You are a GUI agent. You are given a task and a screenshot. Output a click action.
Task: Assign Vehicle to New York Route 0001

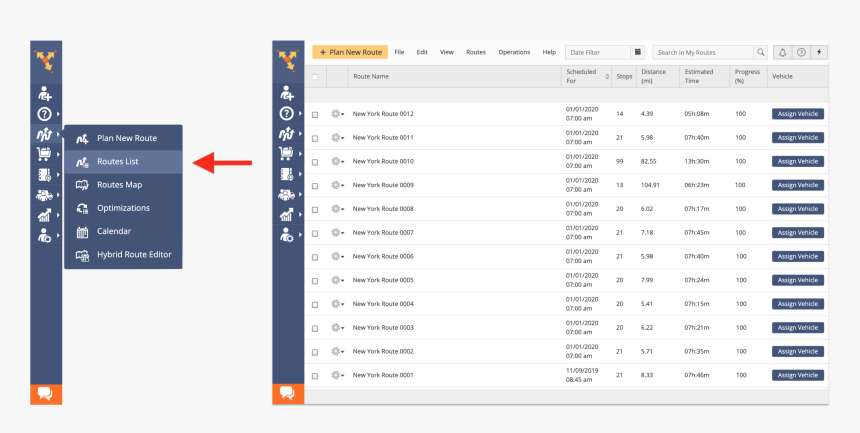tap(797, 375)
